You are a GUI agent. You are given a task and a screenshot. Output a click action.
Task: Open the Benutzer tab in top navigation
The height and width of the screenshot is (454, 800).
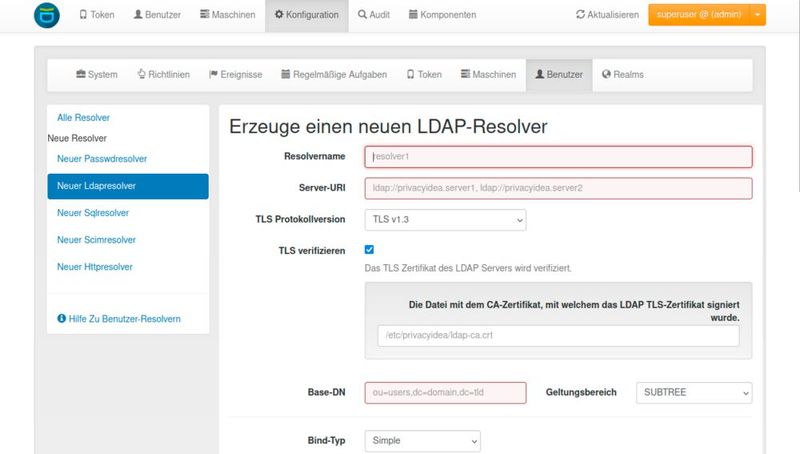[x=157, y=15]
